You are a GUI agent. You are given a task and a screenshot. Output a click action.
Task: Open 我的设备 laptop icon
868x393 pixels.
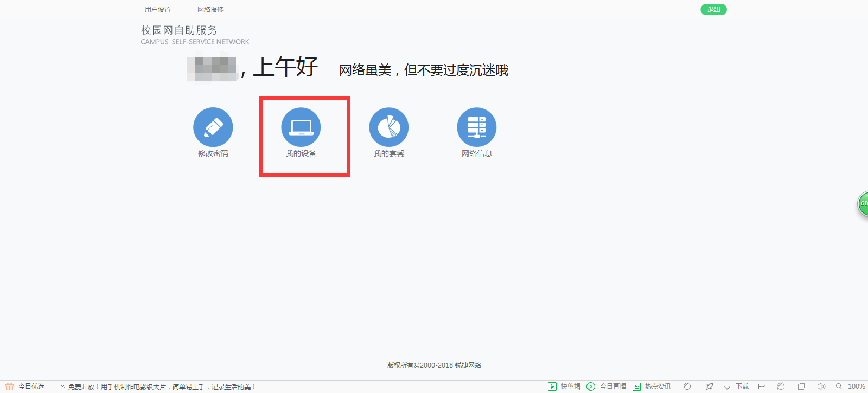(x=301, y=127)
